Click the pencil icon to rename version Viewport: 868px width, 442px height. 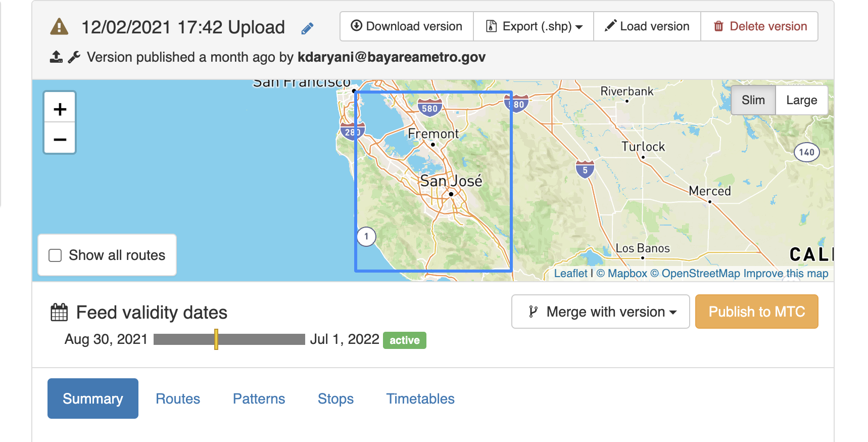307,28
